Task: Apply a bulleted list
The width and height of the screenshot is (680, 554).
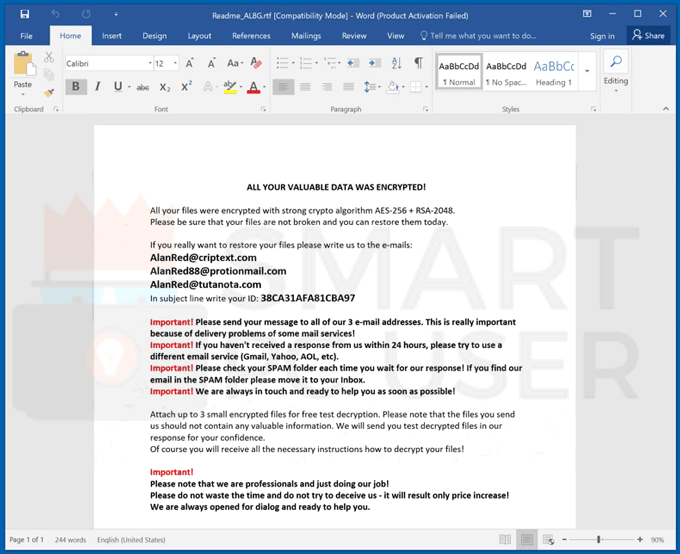Action: click(285, 63)
